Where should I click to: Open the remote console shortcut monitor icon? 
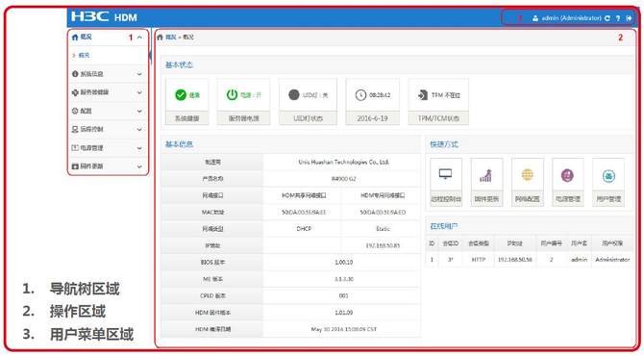pos(445,174)
